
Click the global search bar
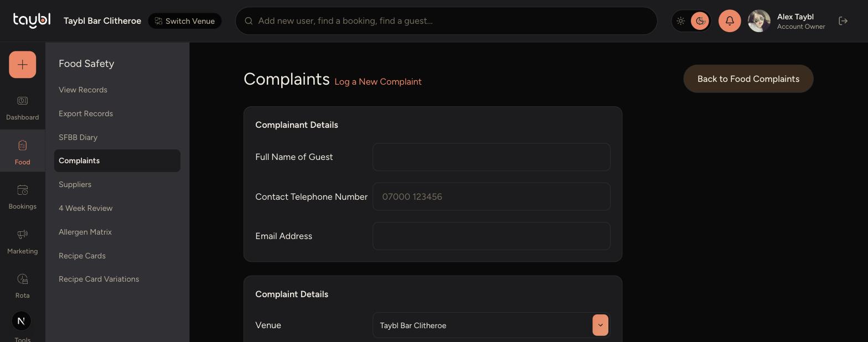click(446, 21)
